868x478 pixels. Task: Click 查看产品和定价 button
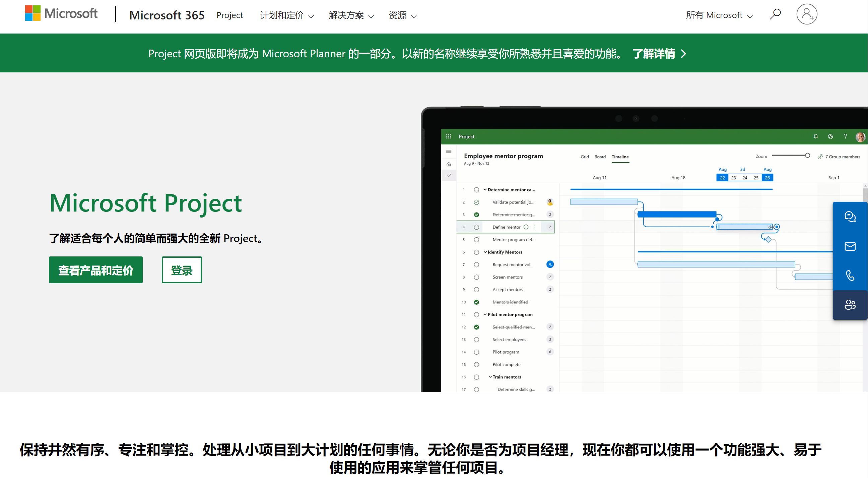pyautogui.click(x=96, y=270)
